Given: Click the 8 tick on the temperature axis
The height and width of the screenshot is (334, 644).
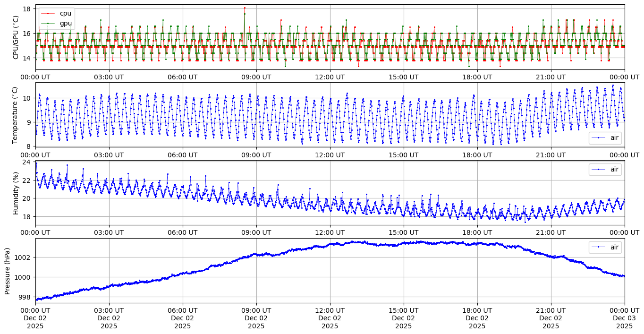Looking at the screenshot, I should tap(29, 146).
